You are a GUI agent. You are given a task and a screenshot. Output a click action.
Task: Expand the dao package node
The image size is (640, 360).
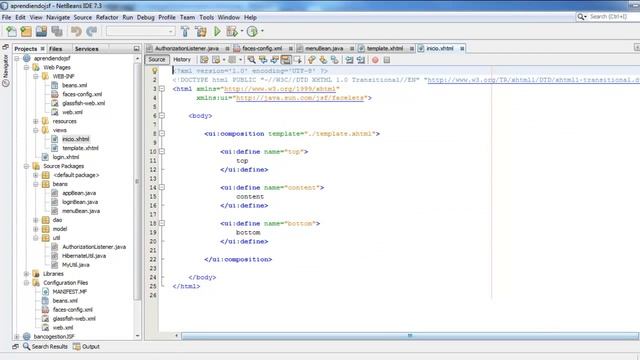tap(36, 220)
